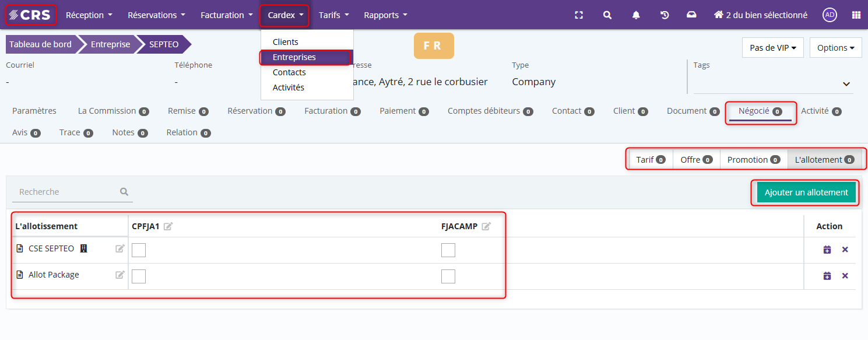
Task: Tick FJACAMP checkbox for CSE SEPTEO
Action: [448, 250]
